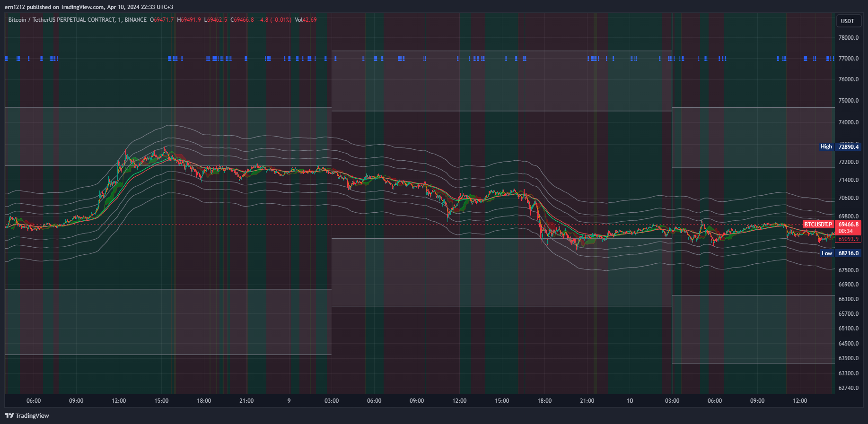Click the Bitcoin / TetherUS PERPETUAL CONTRACT title
868x424 pixels.
(61, 20)
